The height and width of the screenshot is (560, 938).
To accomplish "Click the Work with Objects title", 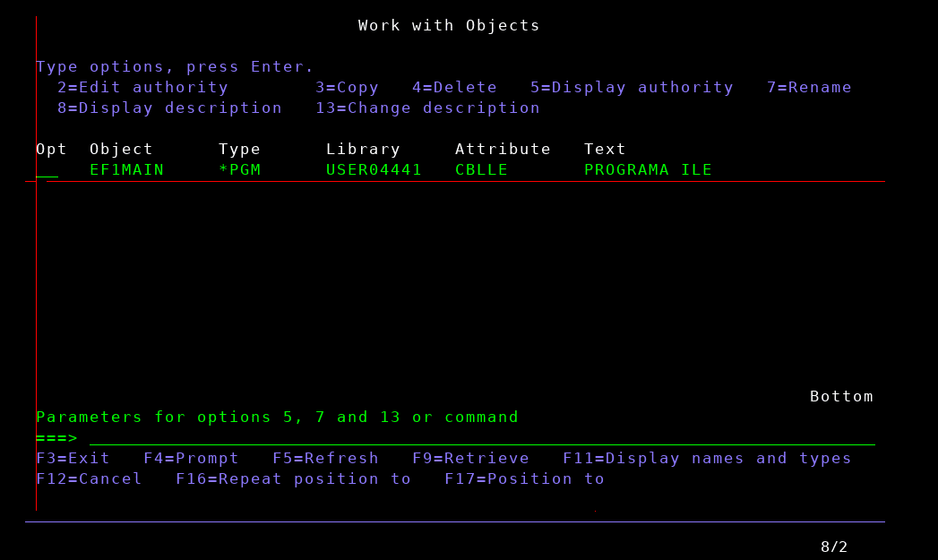I will pos(449,26).
